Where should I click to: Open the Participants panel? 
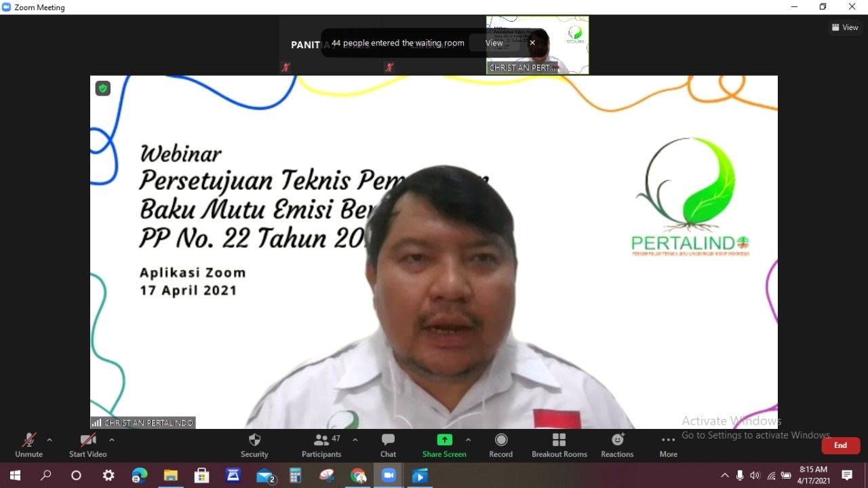pos(321,445)
